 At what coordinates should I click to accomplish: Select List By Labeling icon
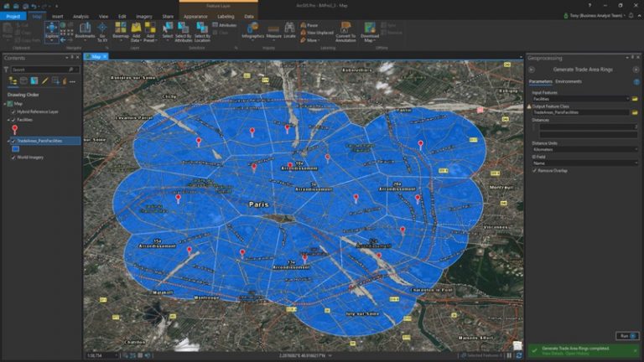(64, 80)
